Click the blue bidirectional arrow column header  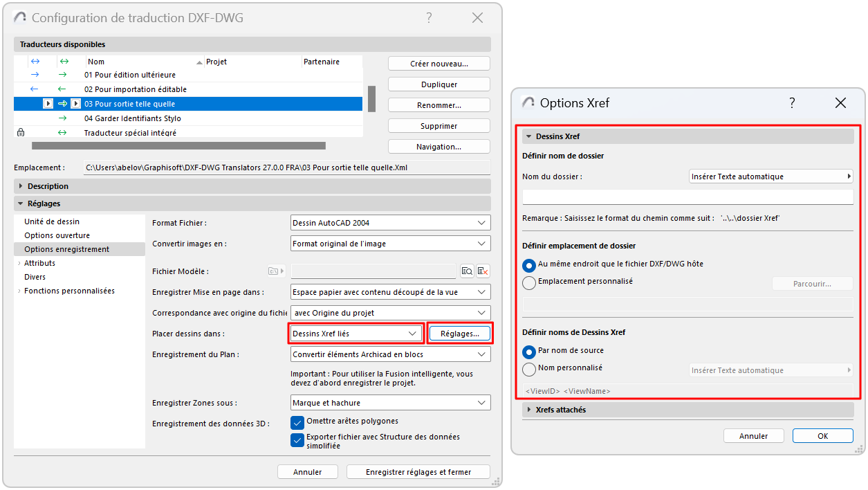(x=35, y=62)
